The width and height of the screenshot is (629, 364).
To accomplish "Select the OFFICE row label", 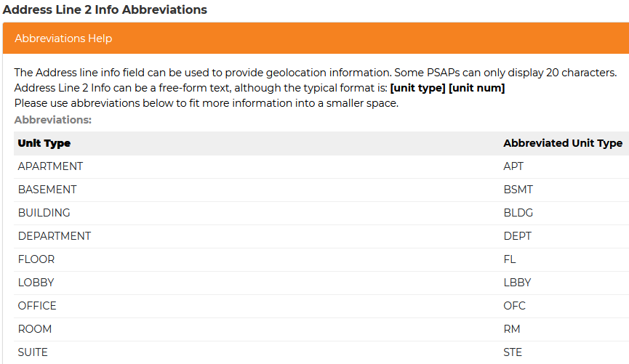I will 37,306.
